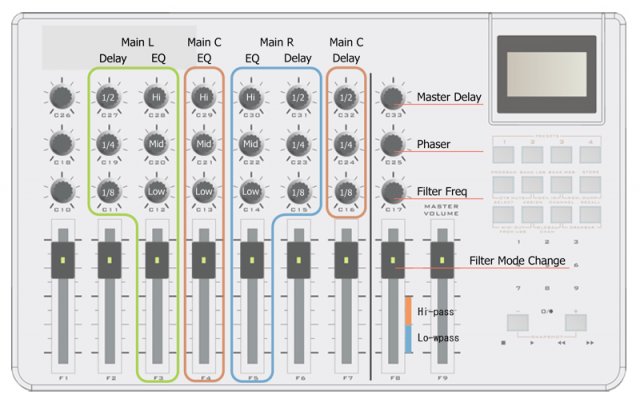The height and width of the screenshot is (407, 640).
Task: Select the Main L EQ Low knob C12
Action: coord(156,191)
